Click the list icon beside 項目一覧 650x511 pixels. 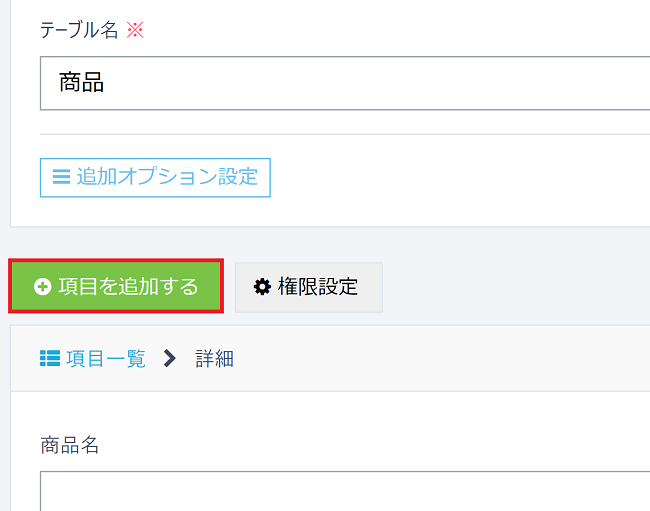click(50, 358)
